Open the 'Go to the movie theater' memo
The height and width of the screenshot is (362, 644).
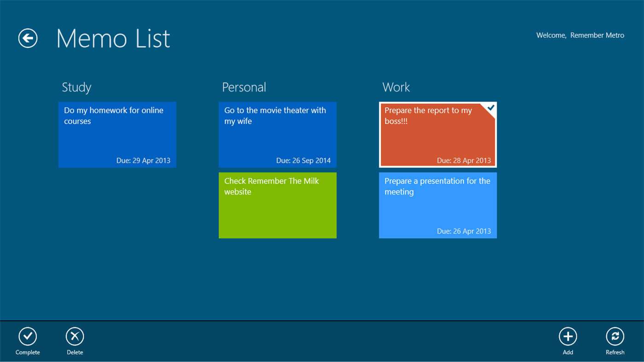277,134
